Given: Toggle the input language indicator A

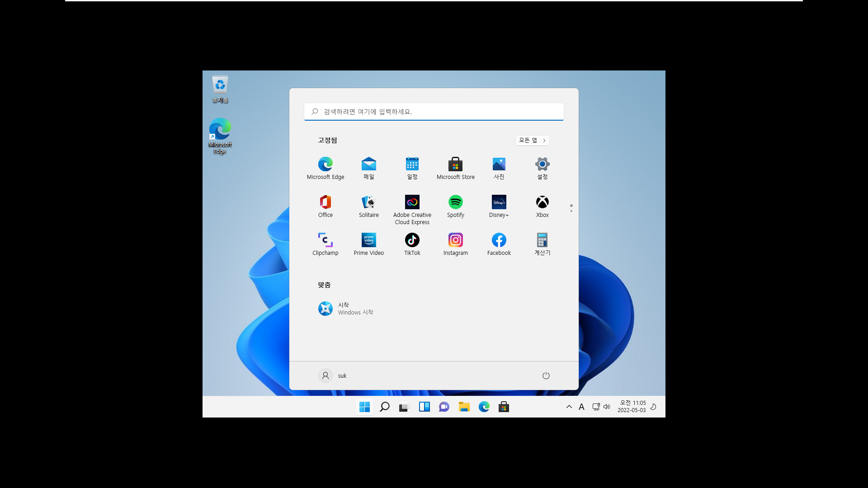Looking at the screenshot, I should click(x=582, y=407).
